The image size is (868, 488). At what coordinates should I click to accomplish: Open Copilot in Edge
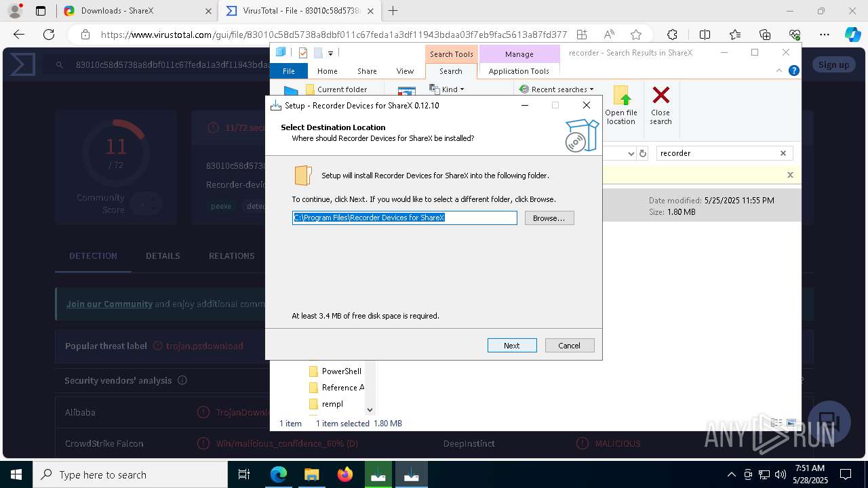(852, 35)
